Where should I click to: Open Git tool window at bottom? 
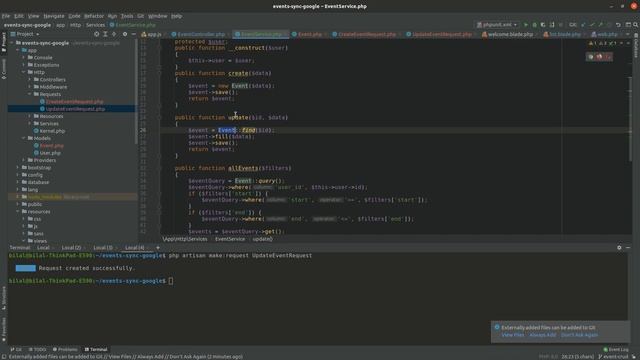click(x=16, y=349)
